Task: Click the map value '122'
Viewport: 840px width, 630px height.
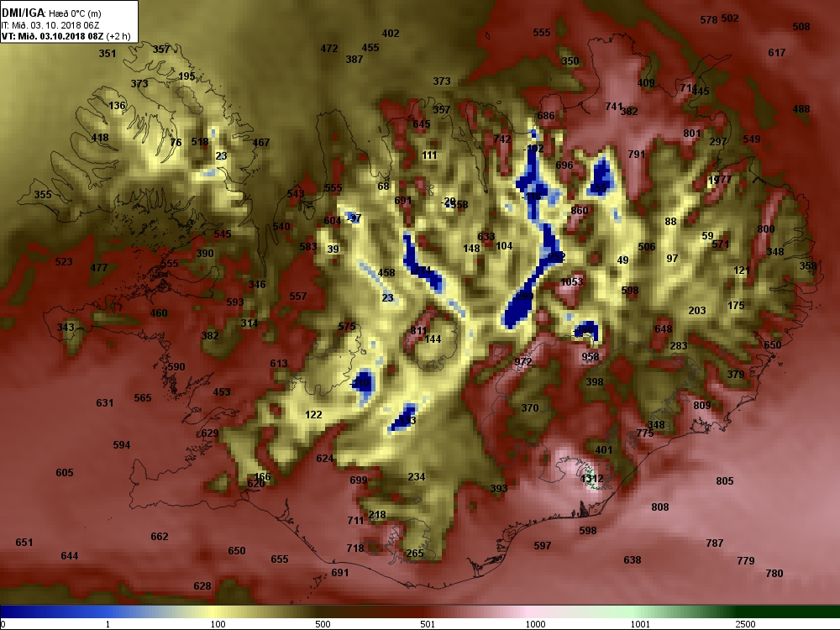Action: point(313,415)
